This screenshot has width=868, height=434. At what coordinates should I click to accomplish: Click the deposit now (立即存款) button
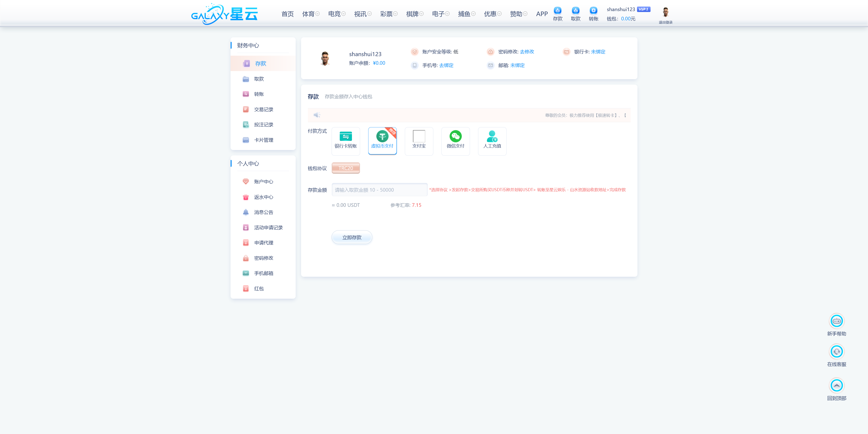tap(351, 237)
